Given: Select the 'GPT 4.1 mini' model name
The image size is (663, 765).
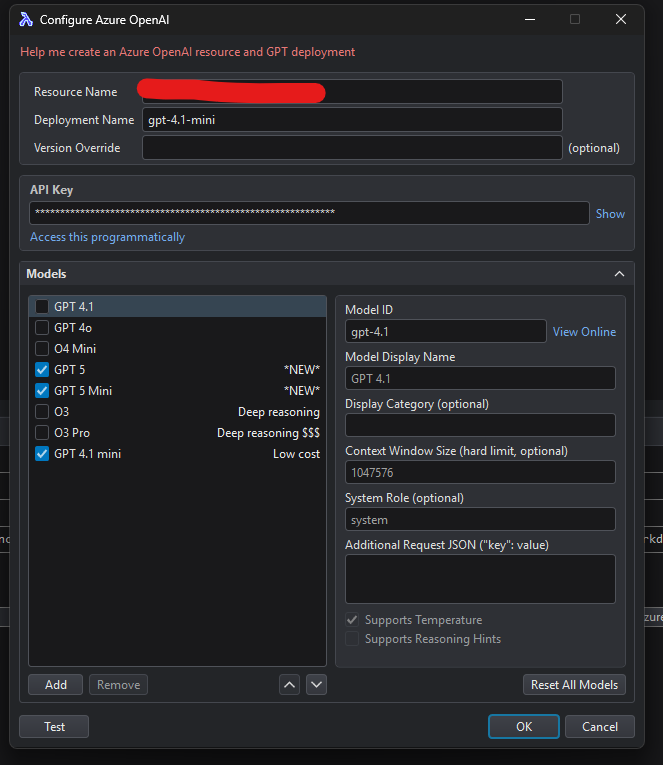Looking at the screenshot, I should coord(88,454).
